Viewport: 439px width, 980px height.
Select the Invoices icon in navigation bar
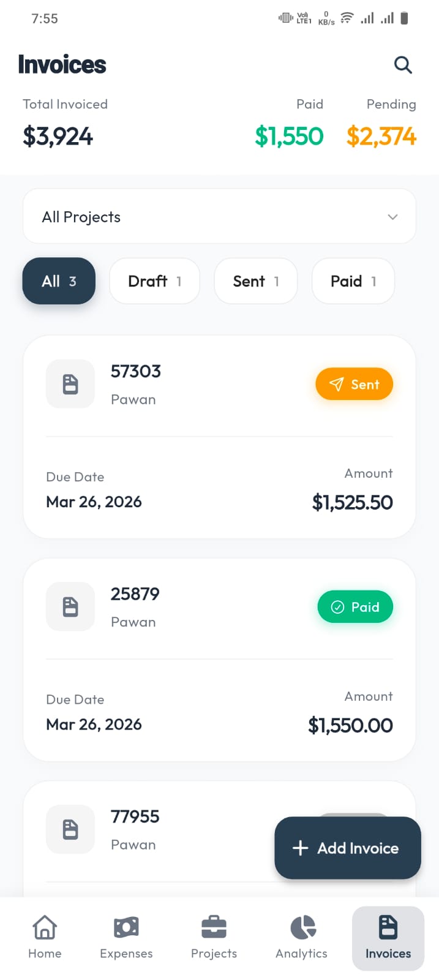pos(388,927)
